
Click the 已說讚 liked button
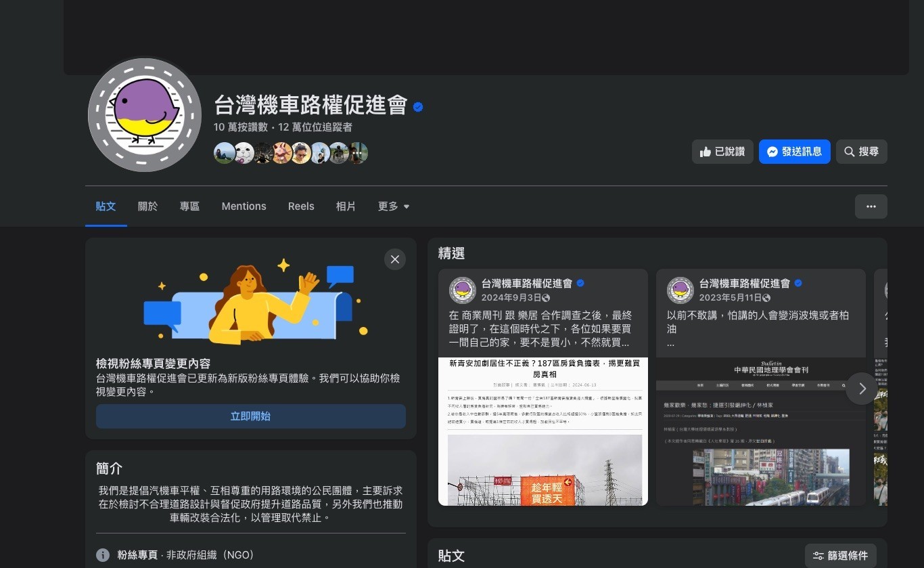pos(722,152)
